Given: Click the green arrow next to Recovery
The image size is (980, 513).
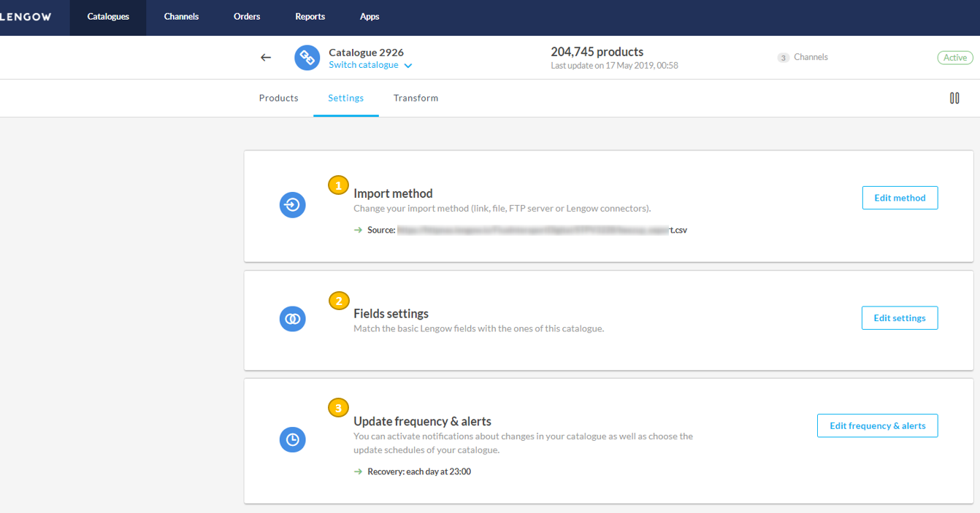Looking at the screenshot, I should click(358, 471).
